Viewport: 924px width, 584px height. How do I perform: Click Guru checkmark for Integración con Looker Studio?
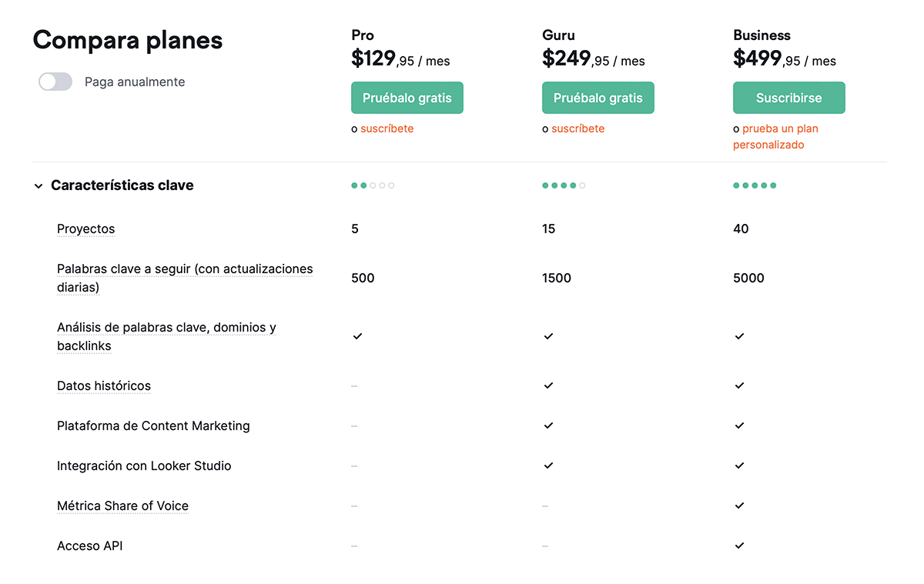pos(548,466)
